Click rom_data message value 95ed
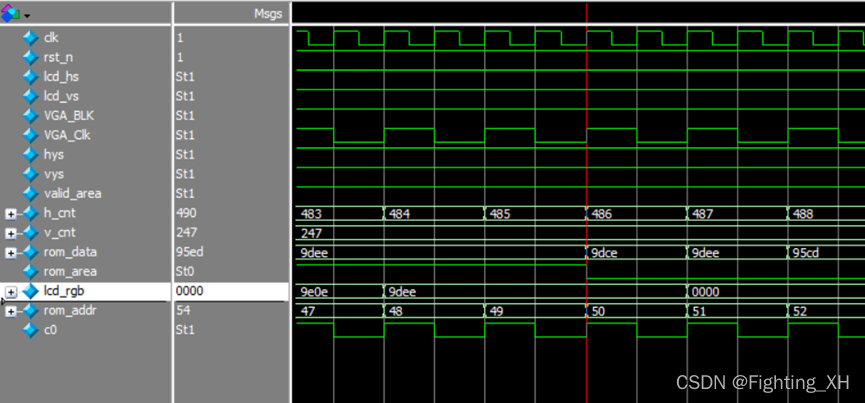Screen dimensions: 865x403 pos(190,252)
